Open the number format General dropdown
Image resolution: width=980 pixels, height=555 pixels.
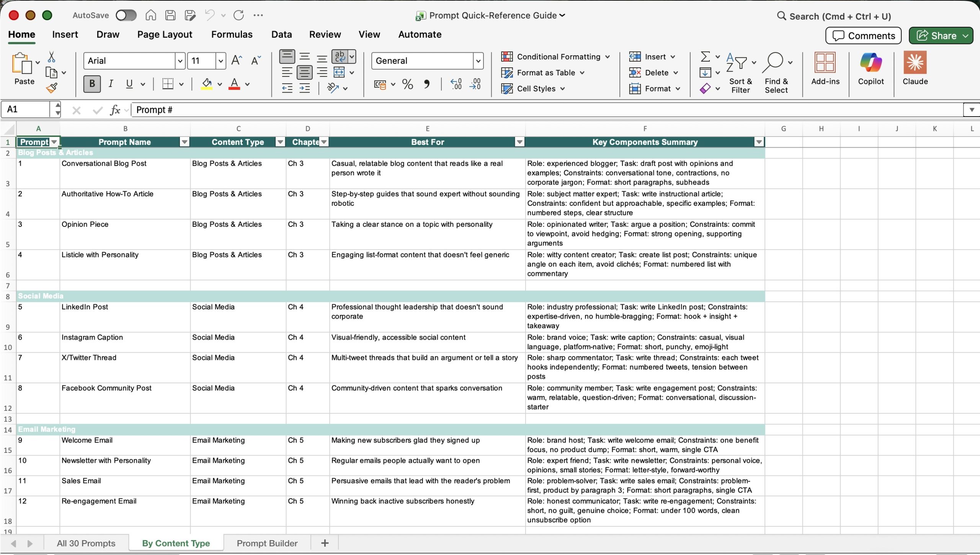coord(478,61)
